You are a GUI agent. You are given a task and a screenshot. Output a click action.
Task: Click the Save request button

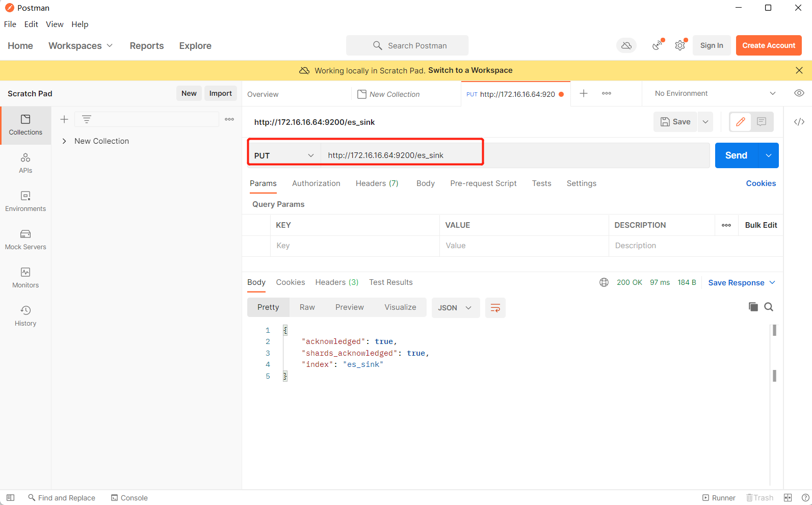(x=675, y=122)
